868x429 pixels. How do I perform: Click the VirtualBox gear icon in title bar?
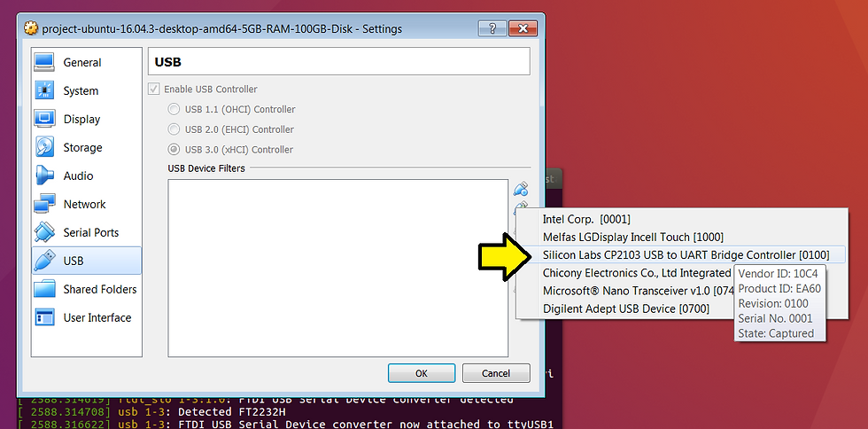pyautogui.click(x=31, y=28)
